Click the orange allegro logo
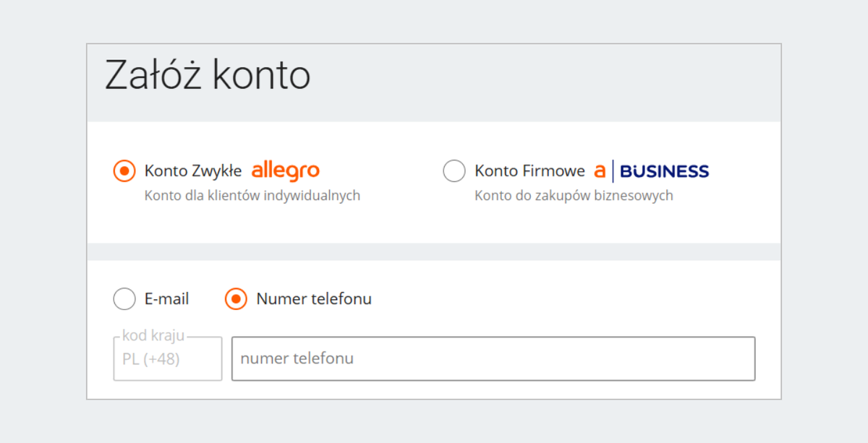 (286, 171)
